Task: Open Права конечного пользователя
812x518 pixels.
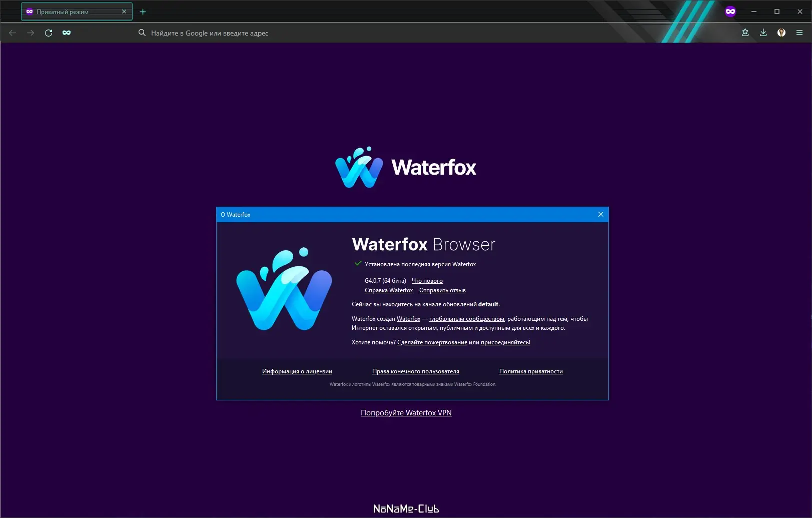Action: (x=416, y=371)
